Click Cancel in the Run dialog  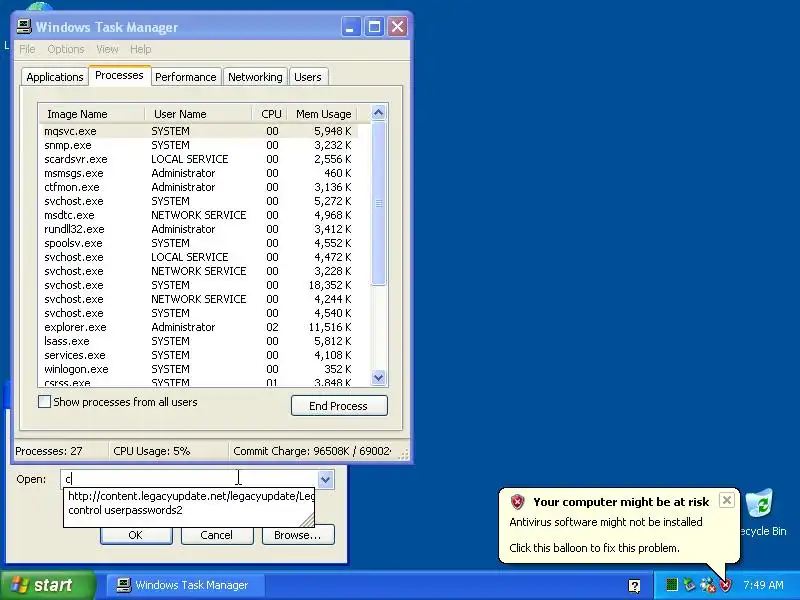point(216,535)
